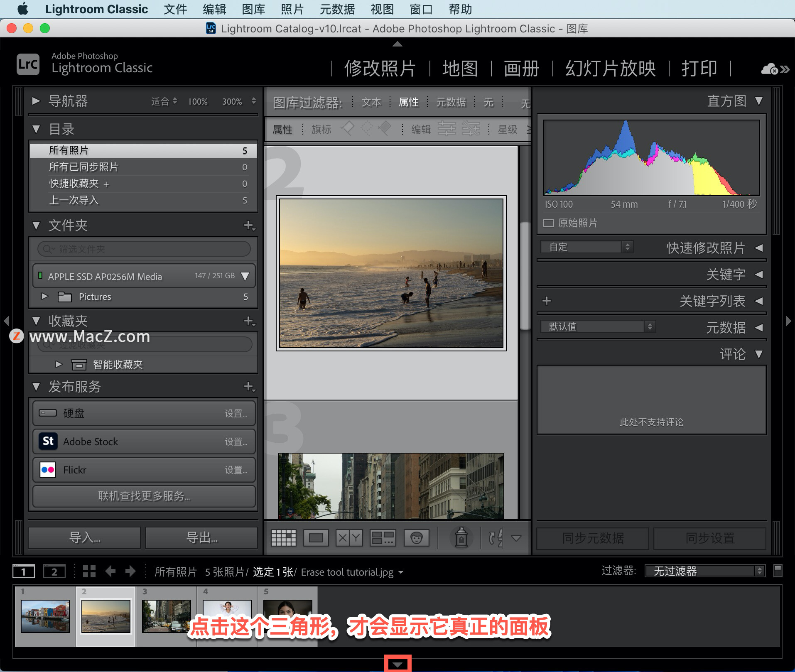Click 设置 for Flickr
The width and height of the screenshot is (795, 672).
[236, 470]
